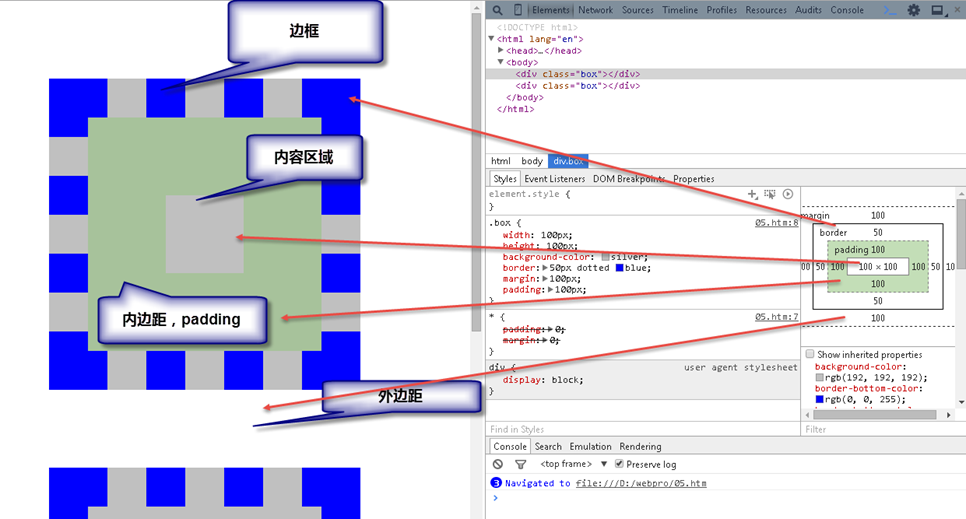
Task: Show the console drawer icon
Action: (890, 10)
